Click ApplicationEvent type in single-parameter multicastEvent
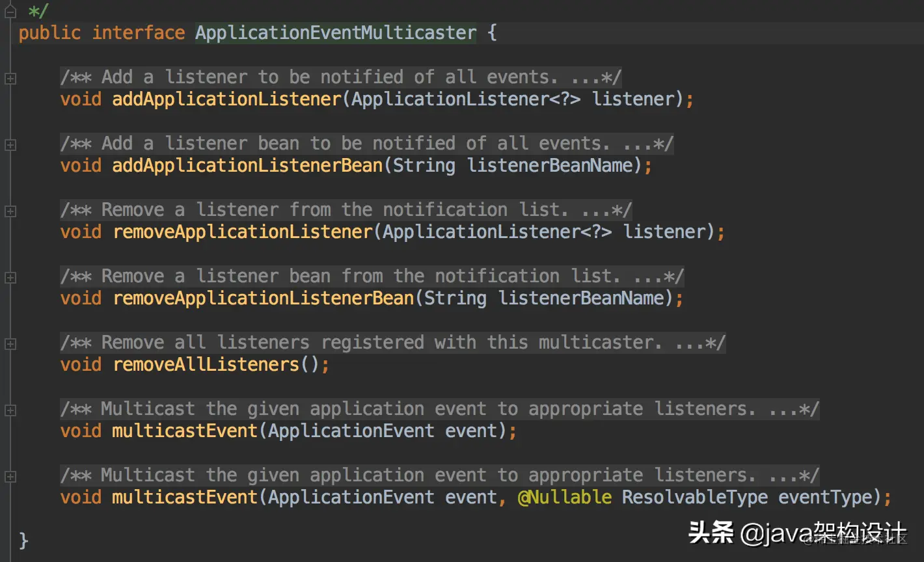924x562 pixels. click(x=351, y=431)
